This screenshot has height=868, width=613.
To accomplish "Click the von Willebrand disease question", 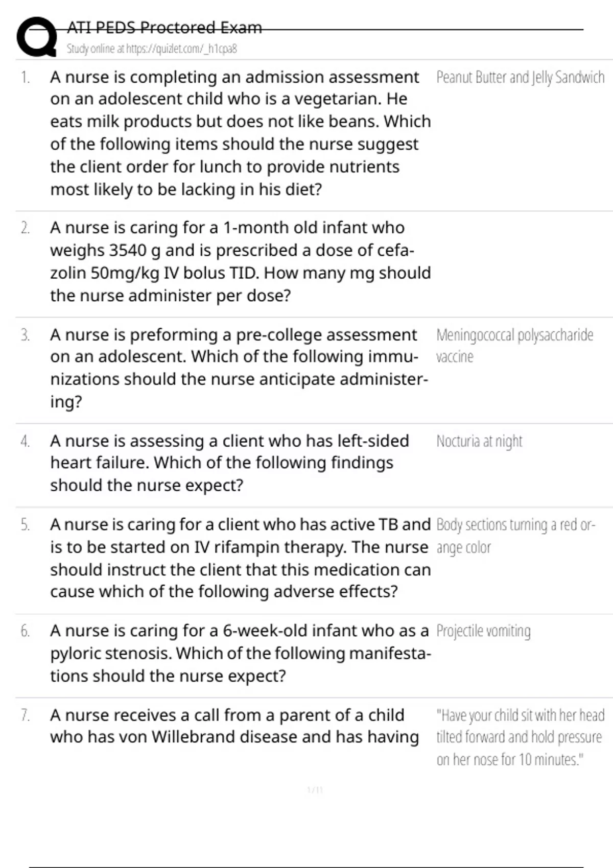I will coord(234,726).
